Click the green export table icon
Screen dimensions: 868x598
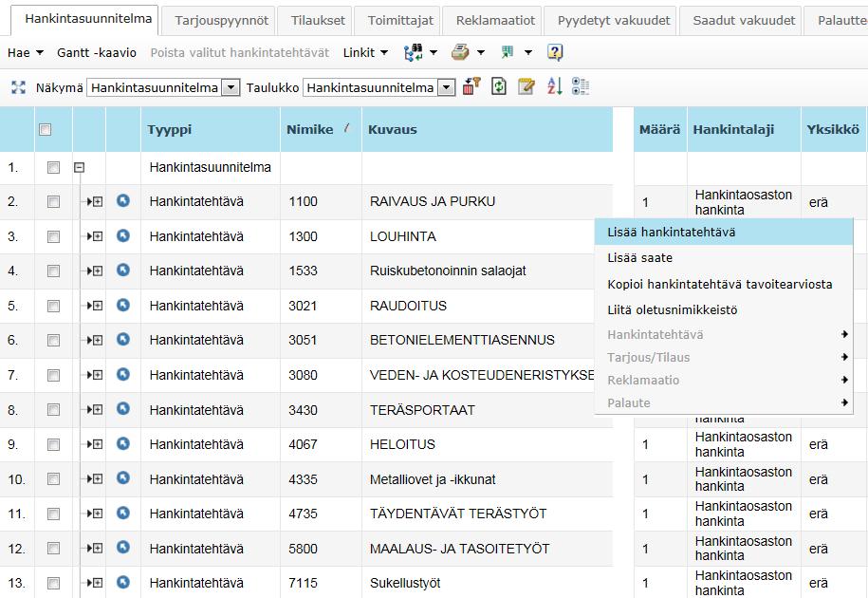coord(508,52)
